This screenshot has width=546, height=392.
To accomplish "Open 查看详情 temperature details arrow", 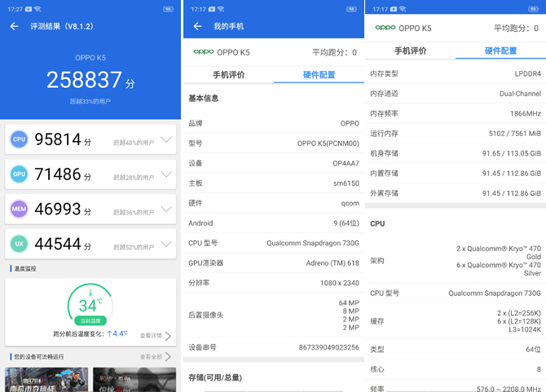I will (x=168, y=336).
